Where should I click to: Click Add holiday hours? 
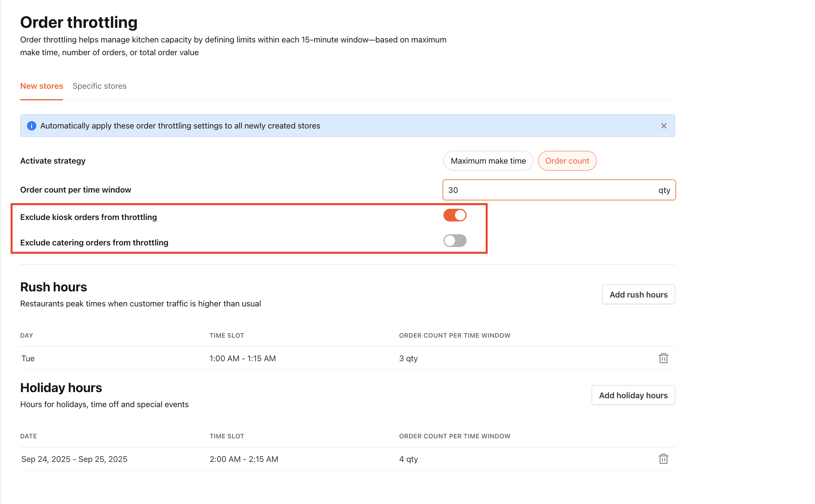click(x=633, y=395)
